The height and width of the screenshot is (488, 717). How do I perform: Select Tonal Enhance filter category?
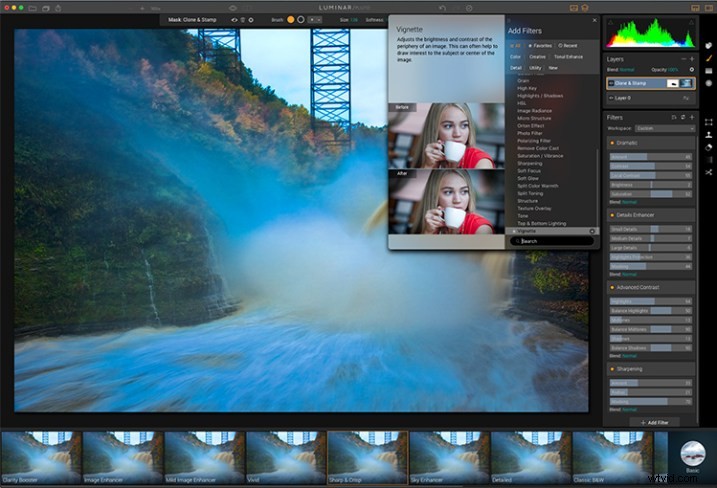[568, 57]
